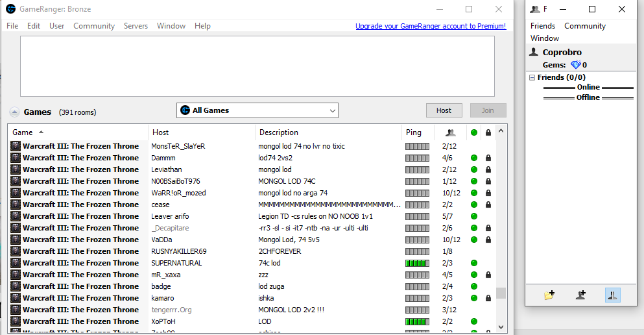
Task: Click the Coprobro profile icon
Action: pyautogui.click(x=534, y=52)
